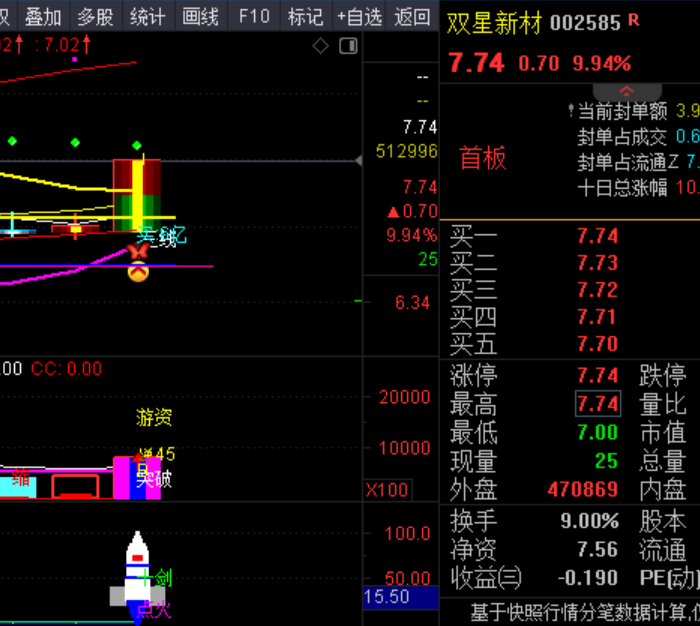Open the 叠加 overlay menu

pos(43,17)
